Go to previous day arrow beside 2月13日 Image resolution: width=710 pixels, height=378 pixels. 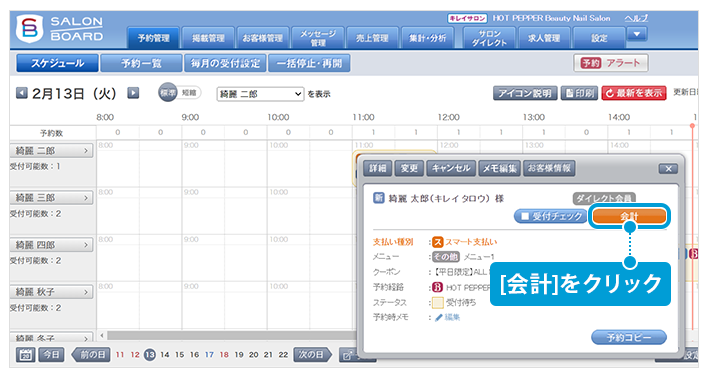point(21,93)
